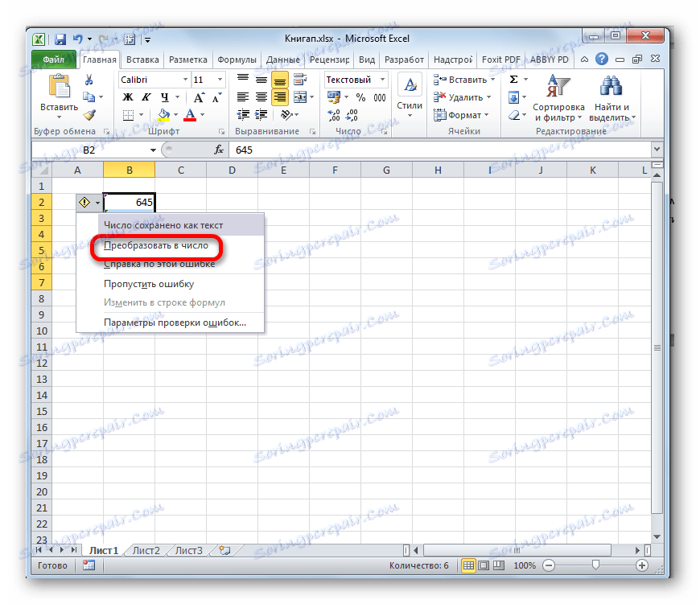Image resolution: width=700 pixels, height=604 pixels.
Task: Switch to Формулы ribbon tab
Action: (237, 60)
